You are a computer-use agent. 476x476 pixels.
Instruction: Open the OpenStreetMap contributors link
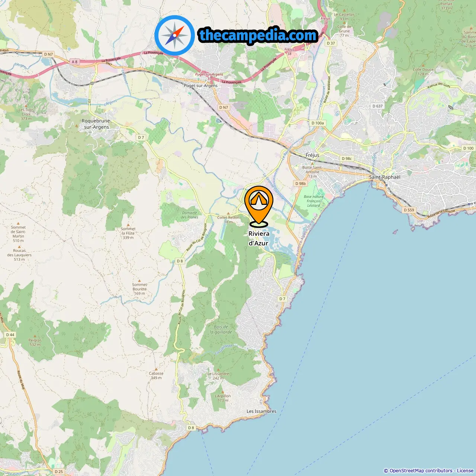(421, 470)
